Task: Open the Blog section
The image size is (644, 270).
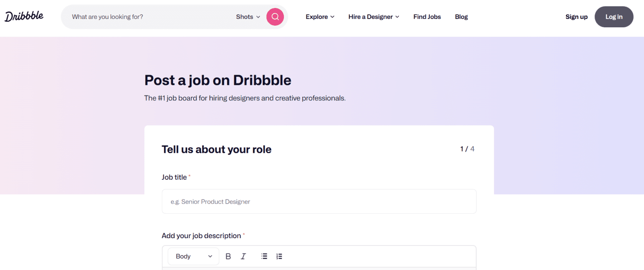Action: tap(461, 17)
